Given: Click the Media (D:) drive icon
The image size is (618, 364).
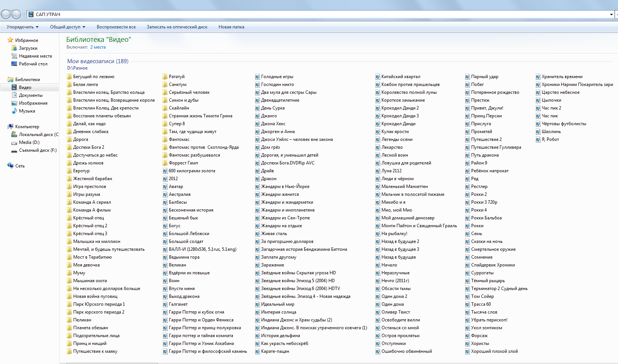Looking at the screenshot, I should 14,142.
